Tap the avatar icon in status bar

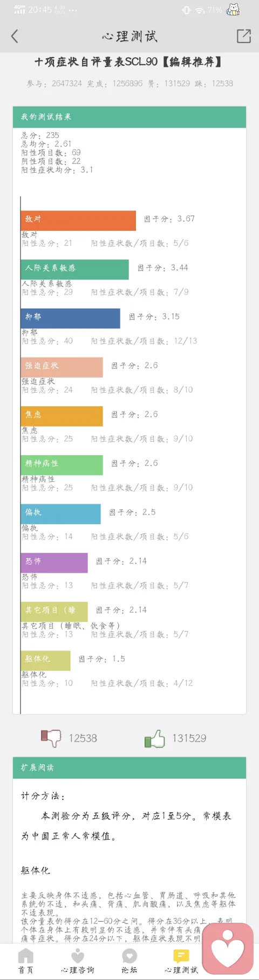click(233, 9)
